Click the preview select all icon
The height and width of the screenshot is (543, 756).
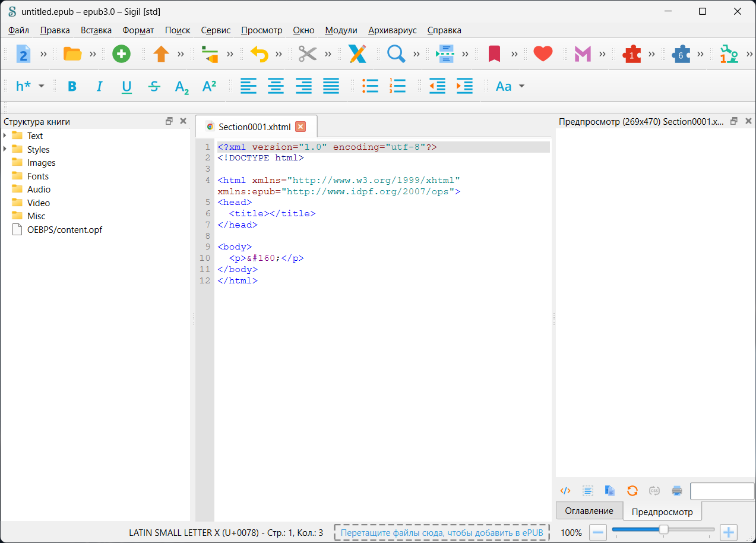click(x=587, y=491)
